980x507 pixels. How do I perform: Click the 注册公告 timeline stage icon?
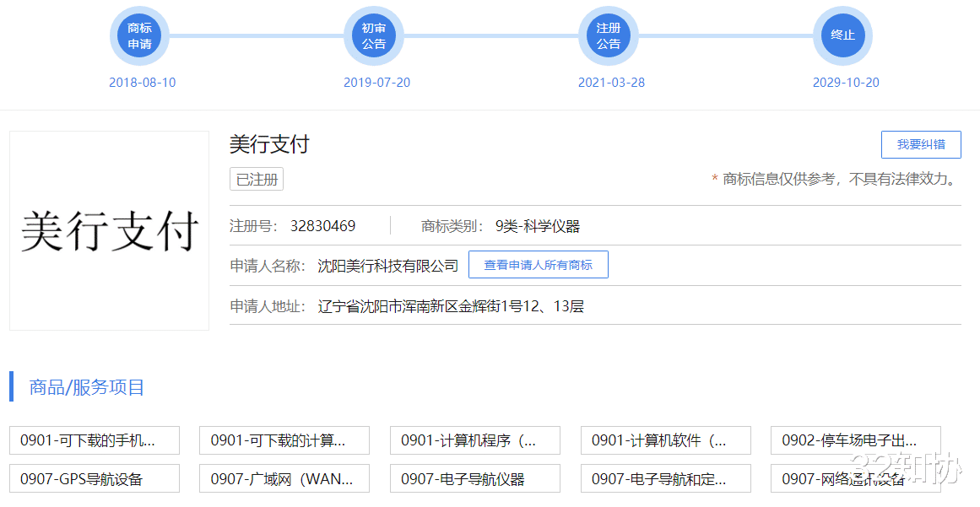click(609, 35)
